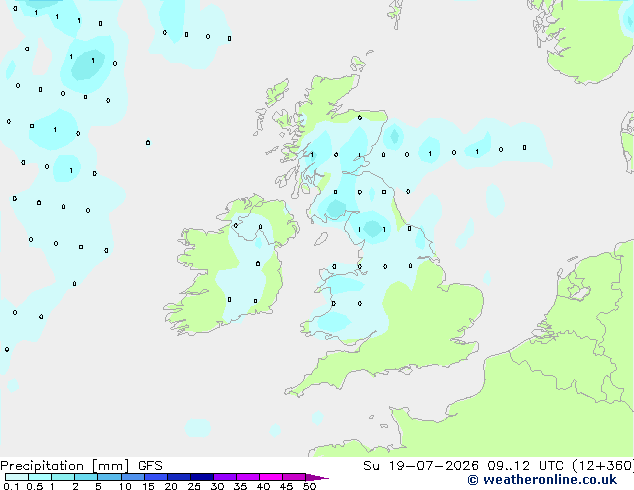Click the 0.1–0.5 mm legend swatch

click(17, 477)
